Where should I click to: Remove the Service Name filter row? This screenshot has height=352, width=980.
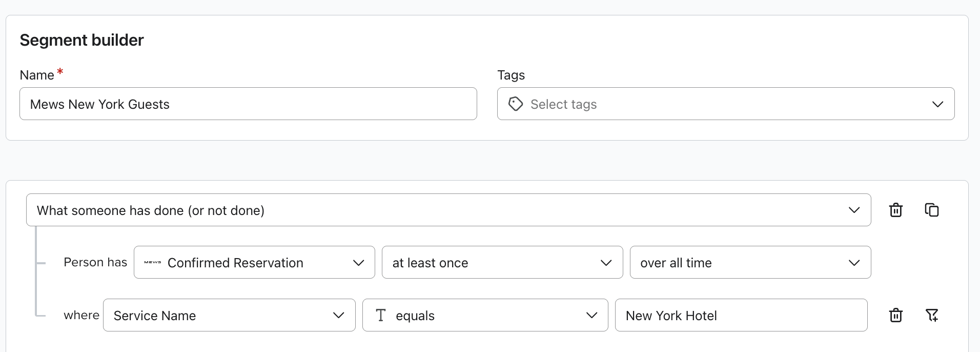tap(895, 315)
